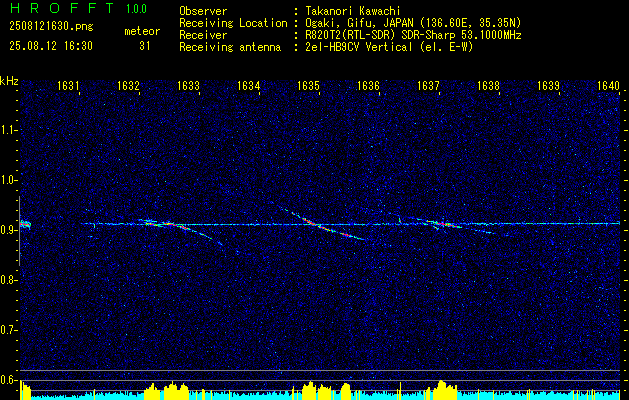Click the signal burst at the spectrogram's left edge
629x400 pixels.
click(25, 225)
